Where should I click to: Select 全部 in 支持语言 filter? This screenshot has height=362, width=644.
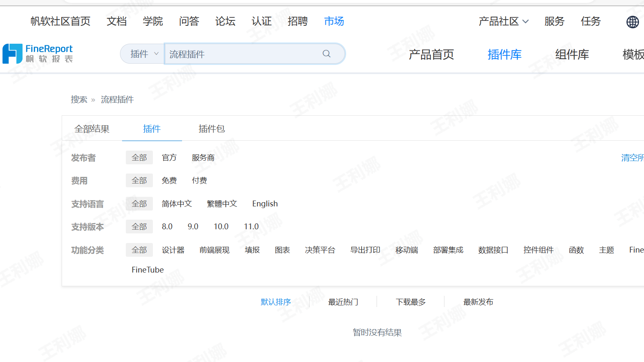tap(139, 204)
